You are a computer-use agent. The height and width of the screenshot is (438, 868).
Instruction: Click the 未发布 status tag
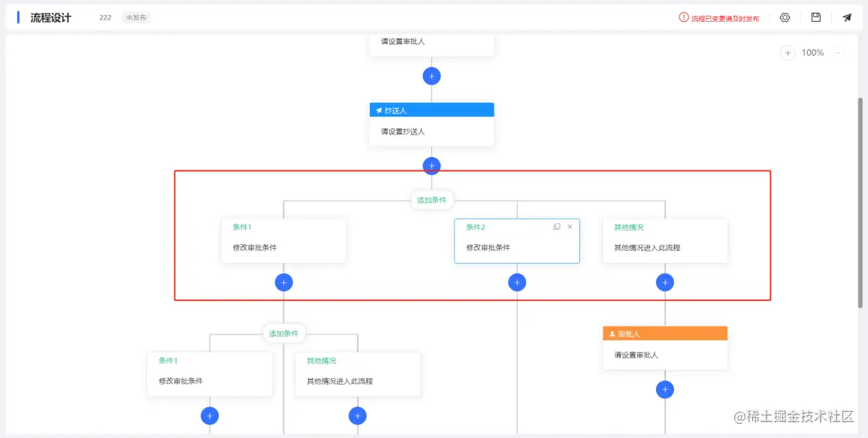tap(136, 18)
